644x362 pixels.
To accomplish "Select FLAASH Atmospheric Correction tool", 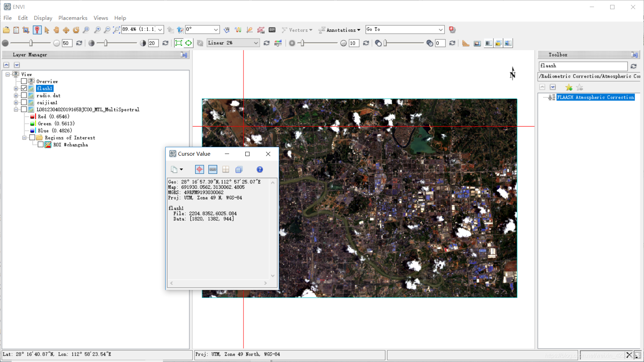I will point(595,97).
